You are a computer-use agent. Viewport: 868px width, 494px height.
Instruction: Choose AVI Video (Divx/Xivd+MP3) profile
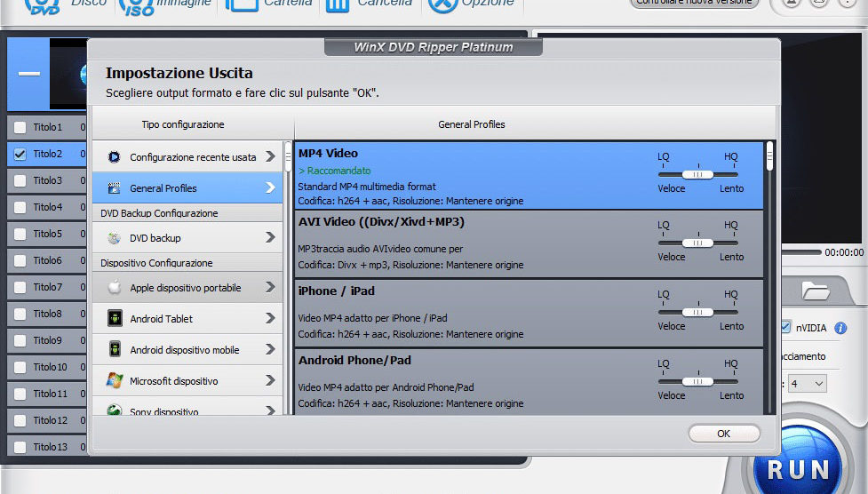tap(529, 243)
